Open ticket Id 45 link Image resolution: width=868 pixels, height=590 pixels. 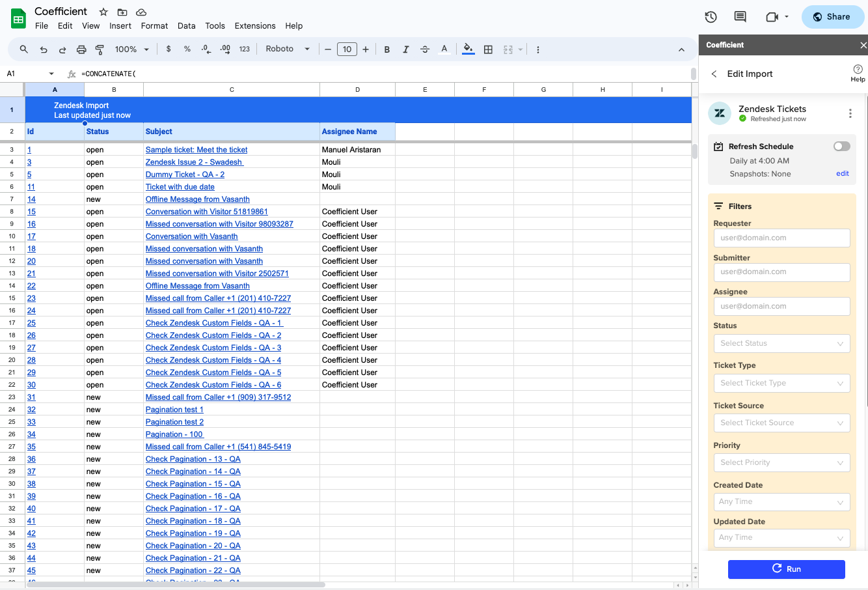[31, 570]
